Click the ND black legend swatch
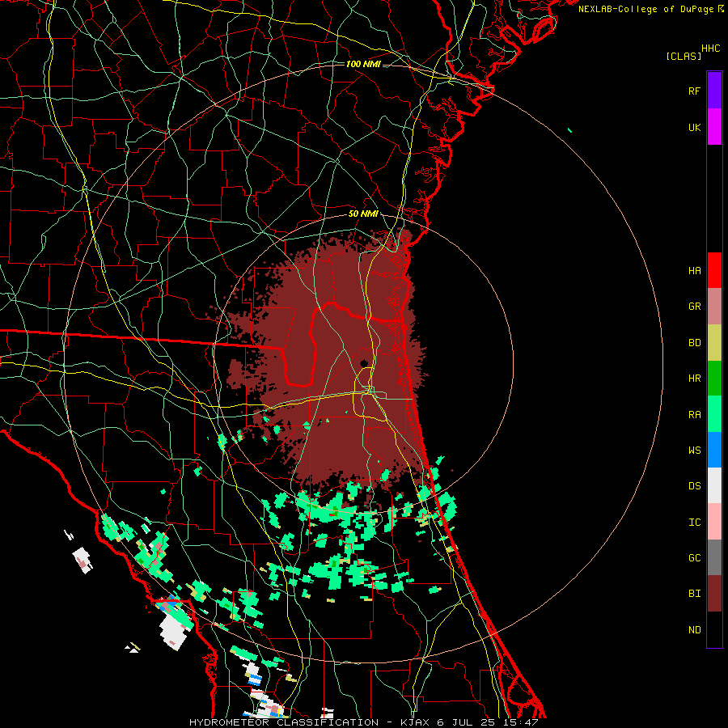This screenshot has width=728, height=728. [714, 629]
